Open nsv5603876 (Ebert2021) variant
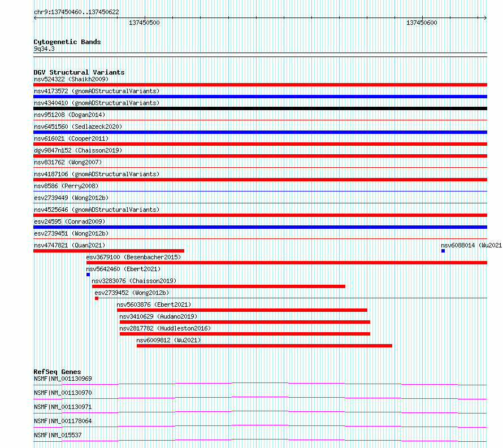Screen dimensions: 503x448 (154, 305)
